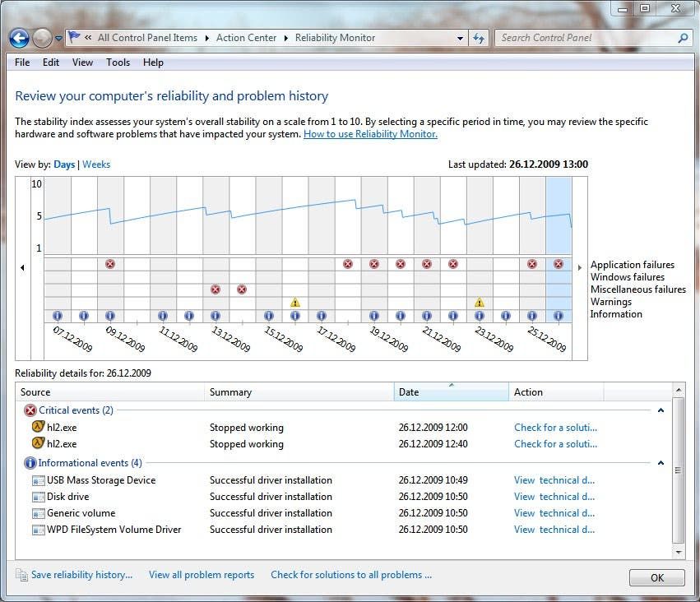Click the Address bar path crumb Action Center
This screenshot has height=602, width=700.
click(247, 38)
